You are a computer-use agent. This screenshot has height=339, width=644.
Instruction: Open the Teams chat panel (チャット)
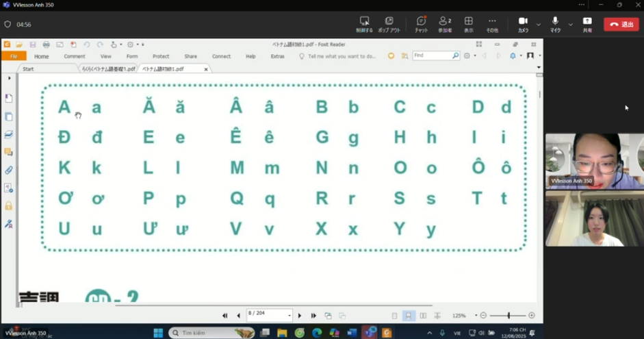coord(421,23)
